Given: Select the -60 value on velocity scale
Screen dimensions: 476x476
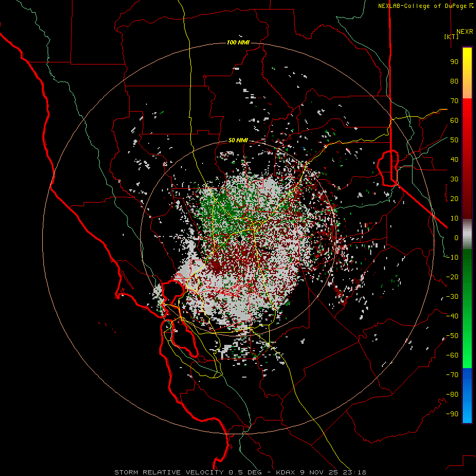Looking at the screenshot, I should coord(452,355).
